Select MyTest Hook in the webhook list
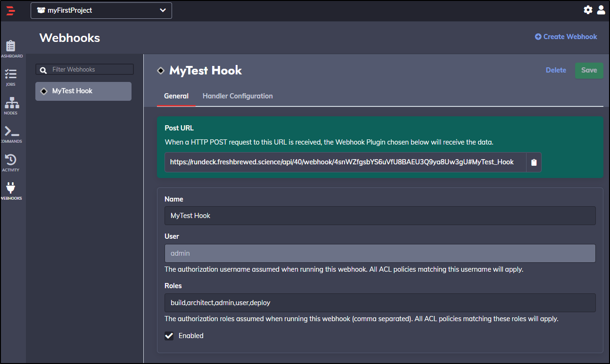Image resolution: width=610 pixels, height=364 pixels. coord(83,91)
